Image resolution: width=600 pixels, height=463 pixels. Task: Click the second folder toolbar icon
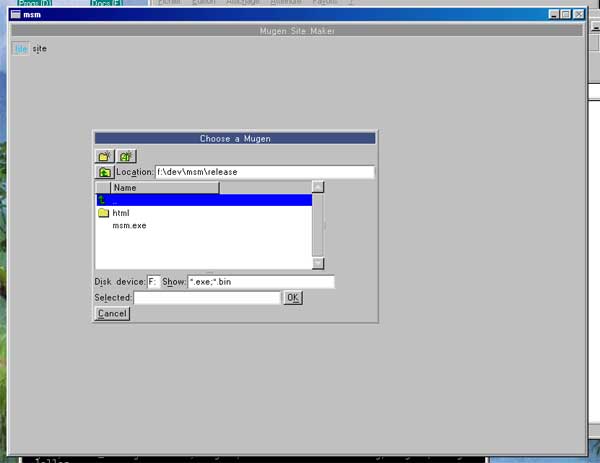click(126, 156)
